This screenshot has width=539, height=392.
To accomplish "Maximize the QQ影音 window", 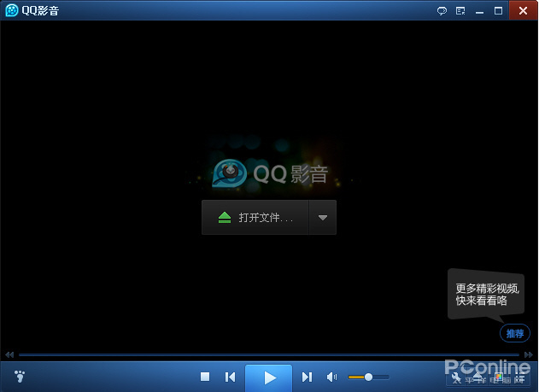I will 499,10.
